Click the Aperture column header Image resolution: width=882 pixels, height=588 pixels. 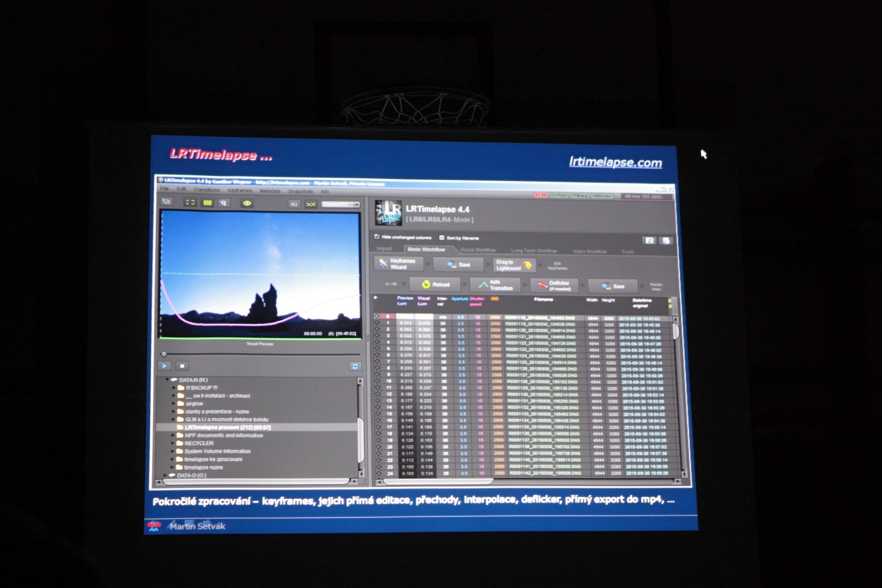tap(459, 299)
